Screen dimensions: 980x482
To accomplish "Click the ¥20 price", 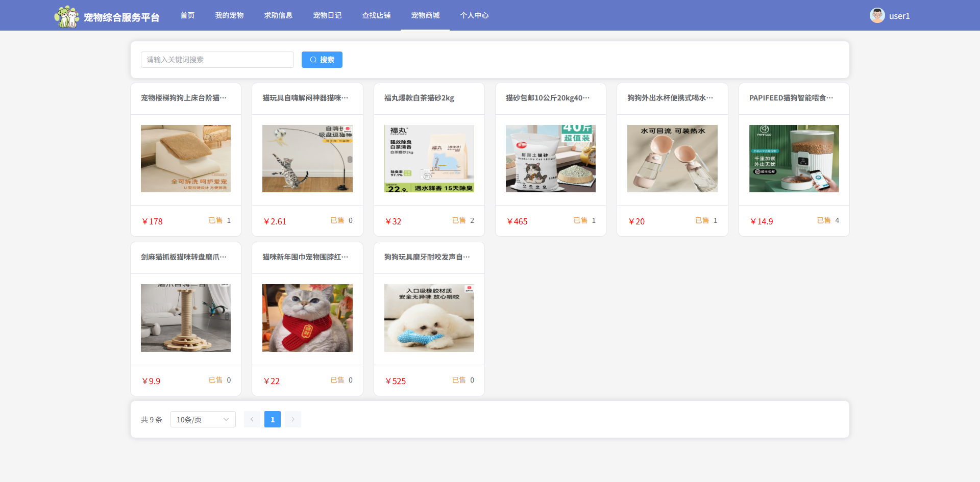I will 636,221.
